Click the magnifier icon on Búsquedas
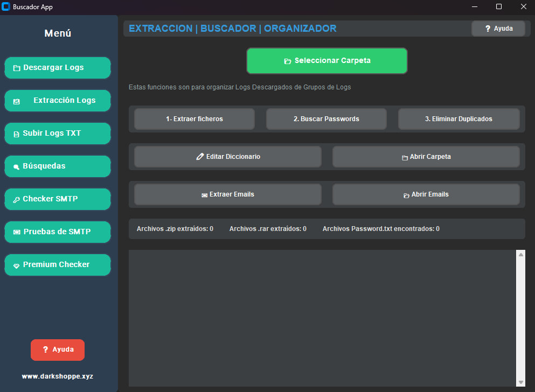Image resolution: width=535 pixels, height=392 pixels. pyautogui.click(x=16, y=166)
